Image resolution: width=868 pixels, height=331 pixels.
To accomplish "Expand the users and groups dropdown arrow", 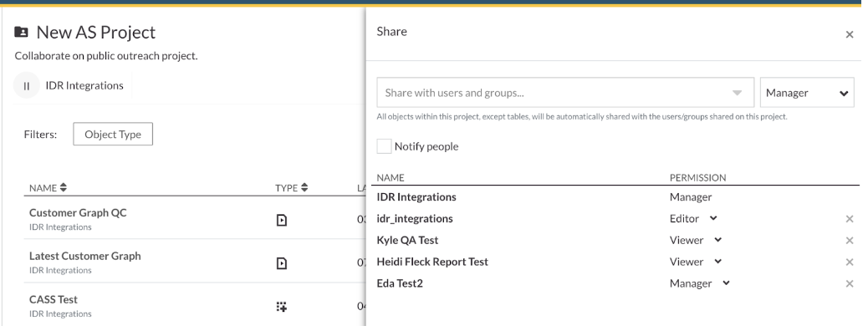I will [x=737, y=93].
